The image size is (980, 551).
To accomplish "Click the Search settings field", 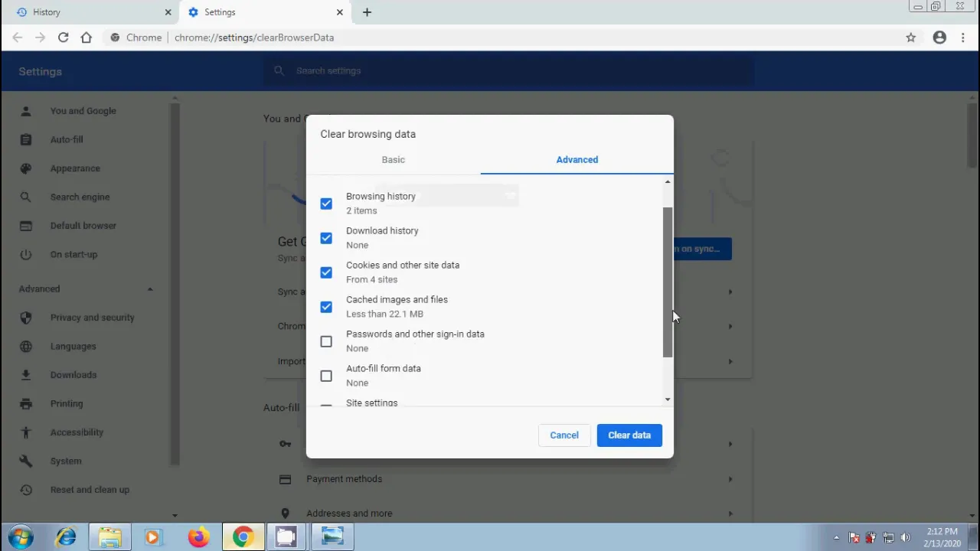I will (509, 70).
